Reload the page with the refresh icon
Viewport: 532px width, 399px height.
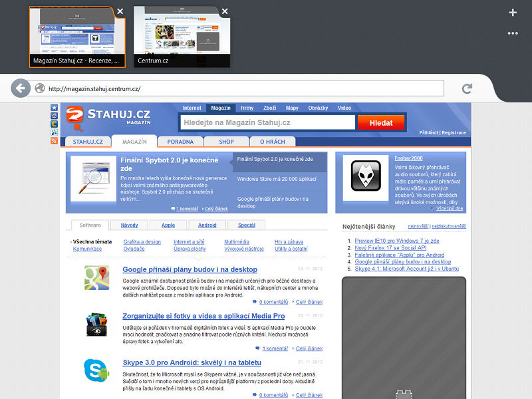click(x=467, y=88)
